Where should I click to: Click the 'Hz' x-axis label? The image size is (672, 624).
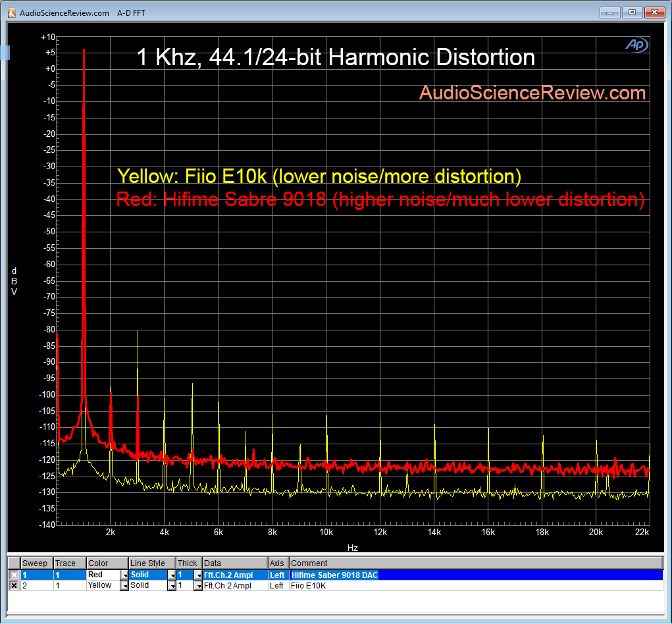point(352,548)
